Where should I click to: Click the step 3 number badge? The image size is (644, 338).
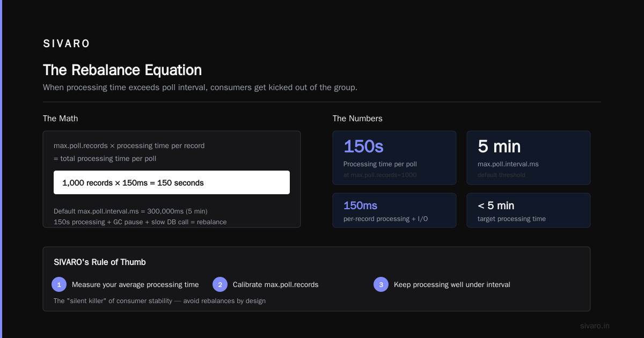[381, 284]
